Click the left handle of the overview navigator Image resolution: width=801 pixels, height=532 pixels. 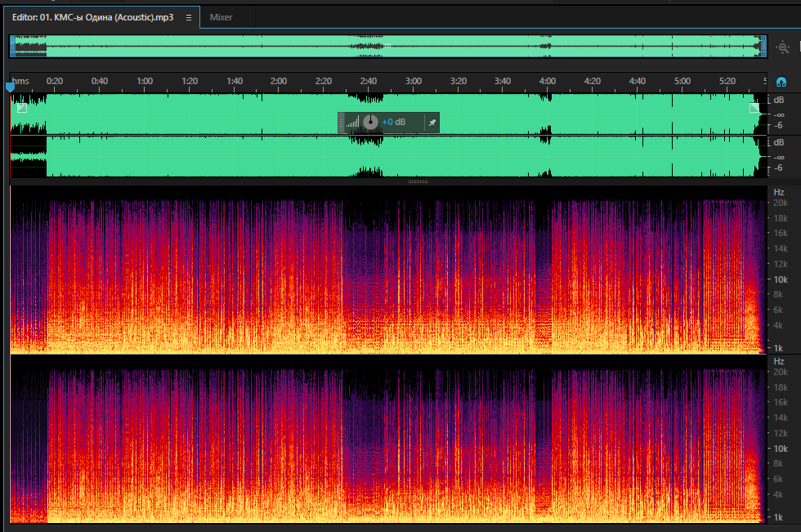[x=13, y=47]
